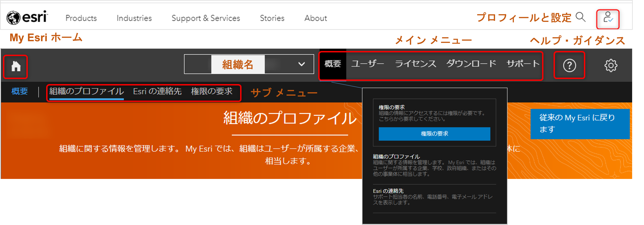The image size is (644, 225).
Task: Open the search magnifier icon
Action: pos(580,17)
